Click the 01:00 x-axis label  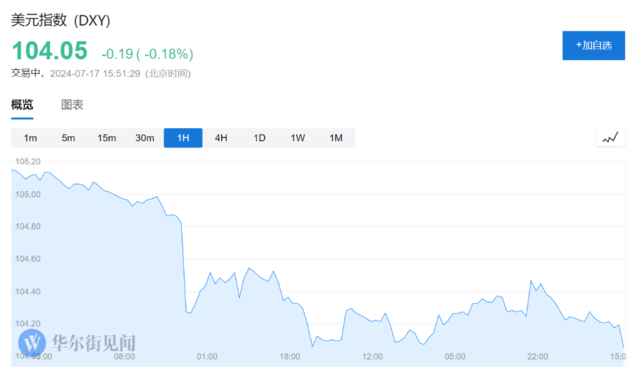207,356
